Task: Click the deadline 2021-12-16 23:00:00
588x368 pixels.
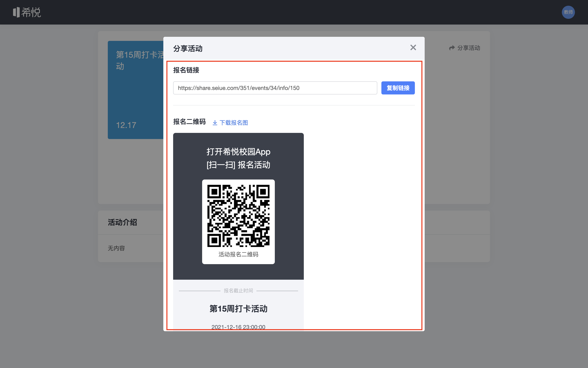Action: 238,327
